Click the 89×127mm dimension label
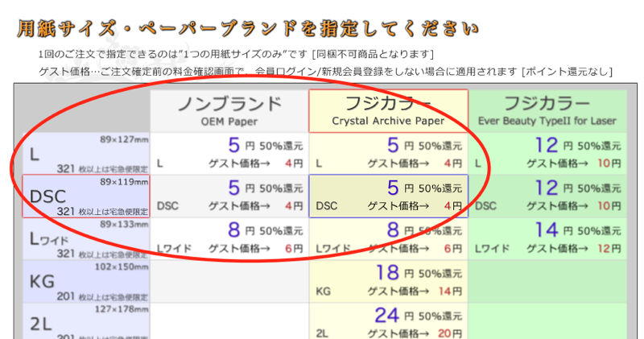Image resolution: width=644 pixels, height=339 pixels. 124,140
